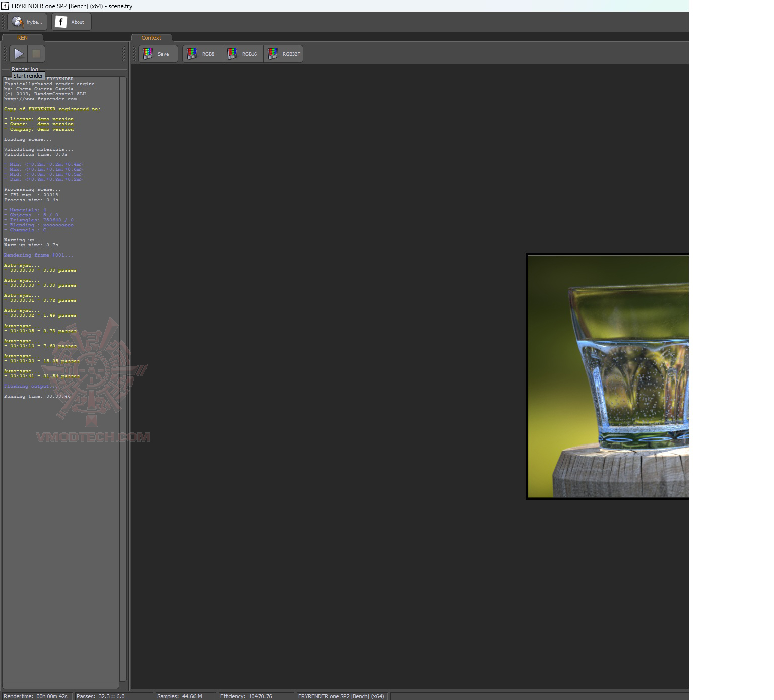Viewport: 774px width, 700px height.
Task: Switch to the REN tab
Action: (22, 38)
